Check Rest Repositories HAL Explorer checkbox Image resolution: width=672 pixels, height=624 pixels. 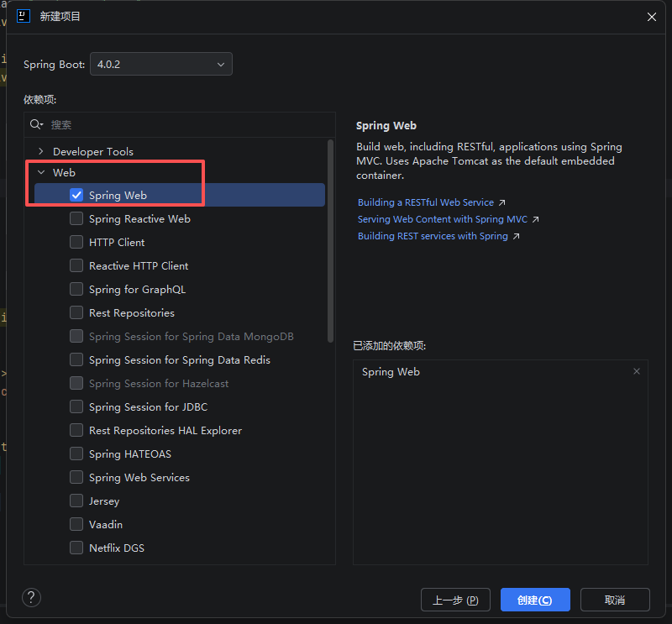click(x=76, y=430)
